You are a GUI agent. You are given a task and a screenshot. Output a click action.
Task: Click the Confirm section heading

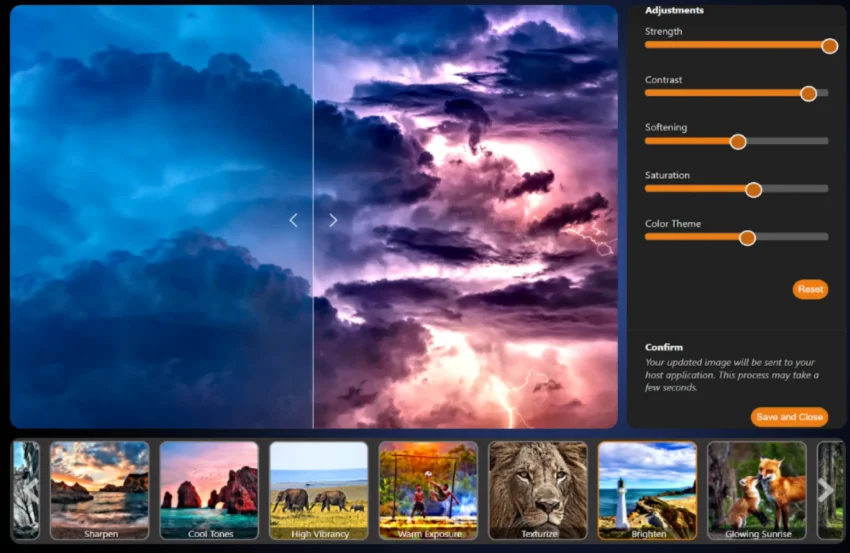point(664,347)
